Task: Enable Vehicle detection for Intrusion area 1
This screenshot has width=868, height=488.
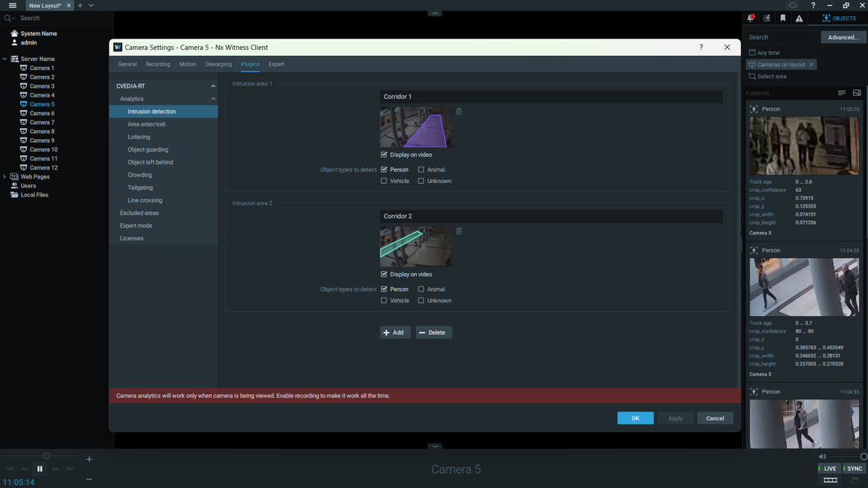Action: pyautogui.click(x=384, y=181)
